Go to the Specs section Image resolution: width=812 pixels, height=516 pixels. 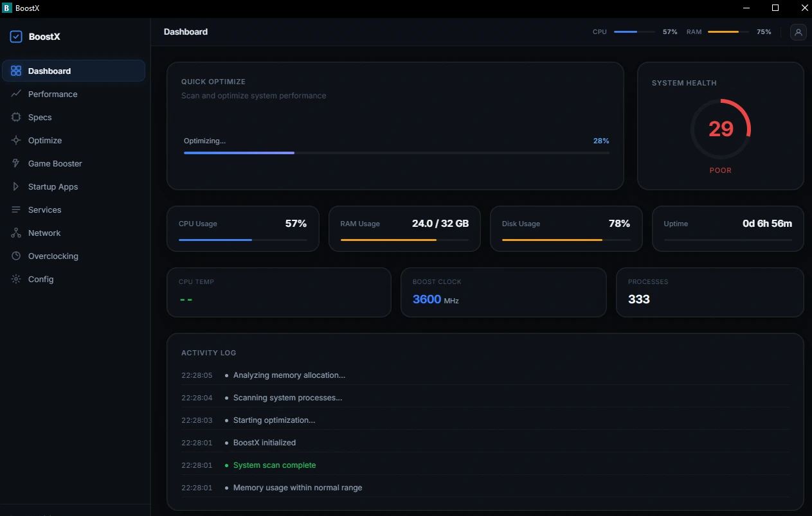point(73,117)
